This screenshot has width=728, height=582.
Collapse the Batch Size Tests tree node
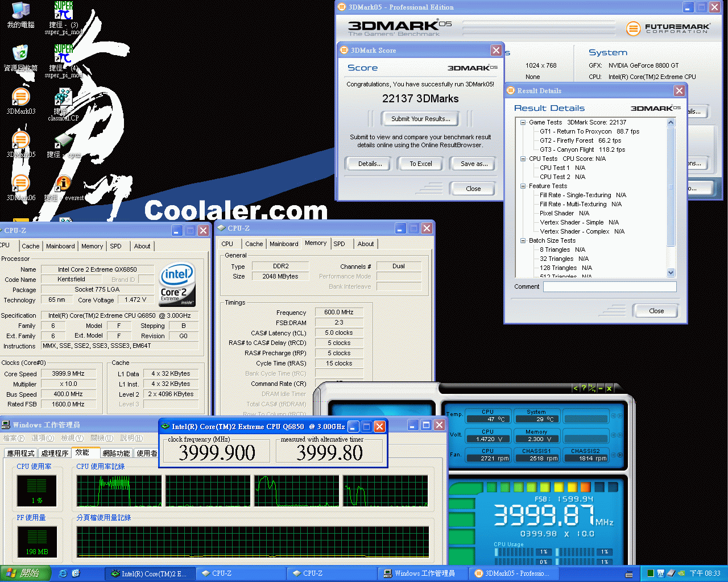523,240
